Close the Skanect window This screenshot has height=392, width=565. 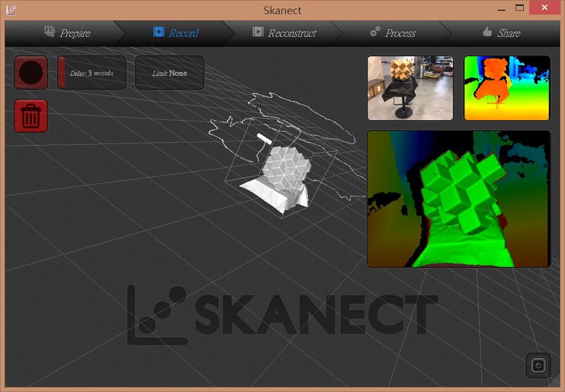pyautogui.click(x=545, y=8)
